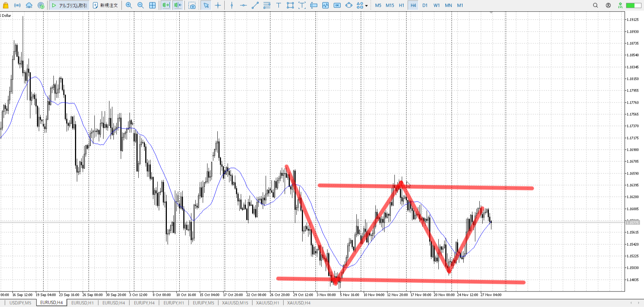Open the XAUUSD,M15 chart tab
Viewport: 644px width, 307px height.
point(235,303)
